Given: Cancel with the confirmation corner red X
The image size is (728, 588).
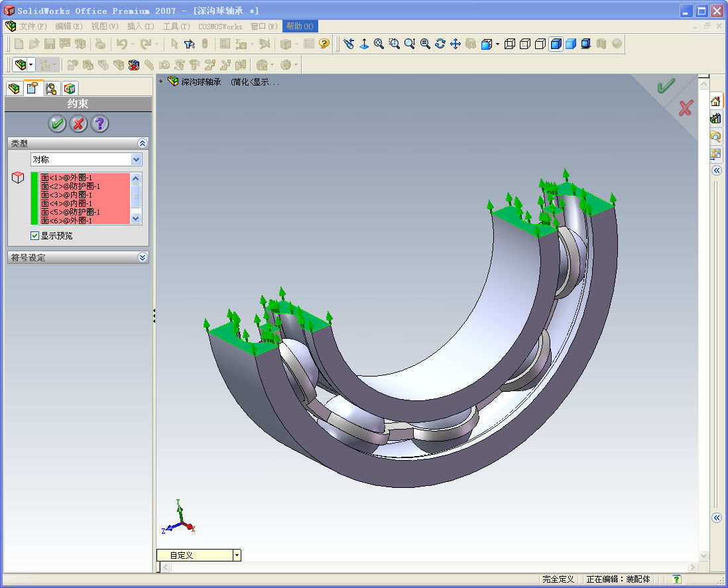Looking at the screenshot, I should (x=686, y=107).
